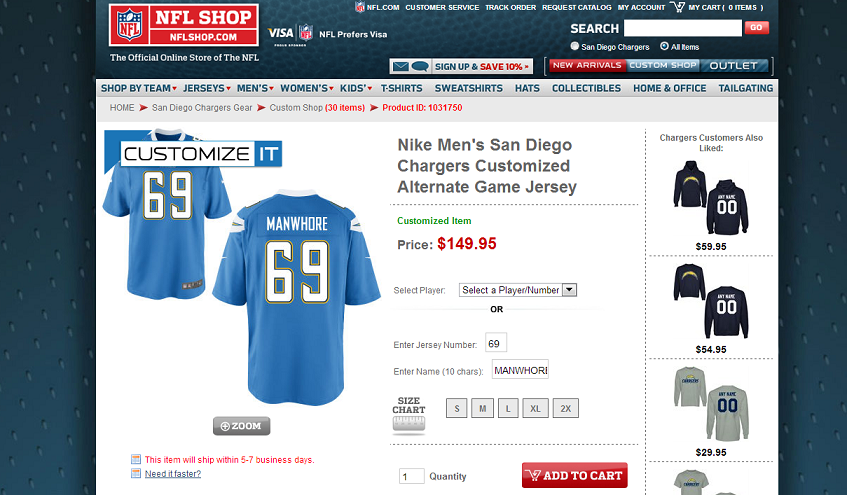
Task: Click the Add to Cart button
Action: point(574,475)
